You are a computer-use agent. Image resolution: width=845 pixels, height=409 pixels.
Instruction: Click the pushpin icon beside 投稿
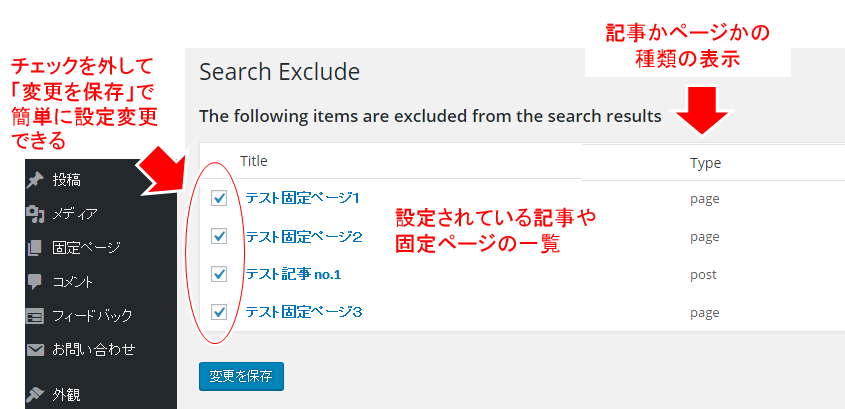pos(35,181)
